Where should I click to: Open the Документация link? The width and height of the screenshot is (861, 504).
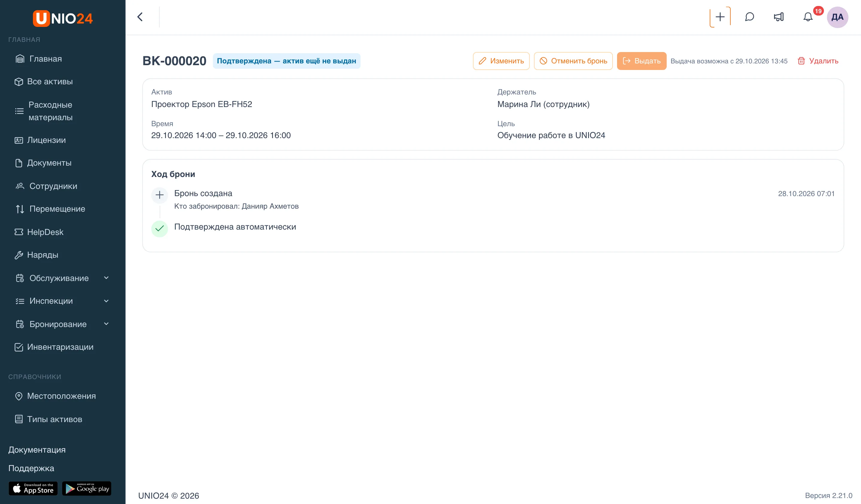(37, 450)
